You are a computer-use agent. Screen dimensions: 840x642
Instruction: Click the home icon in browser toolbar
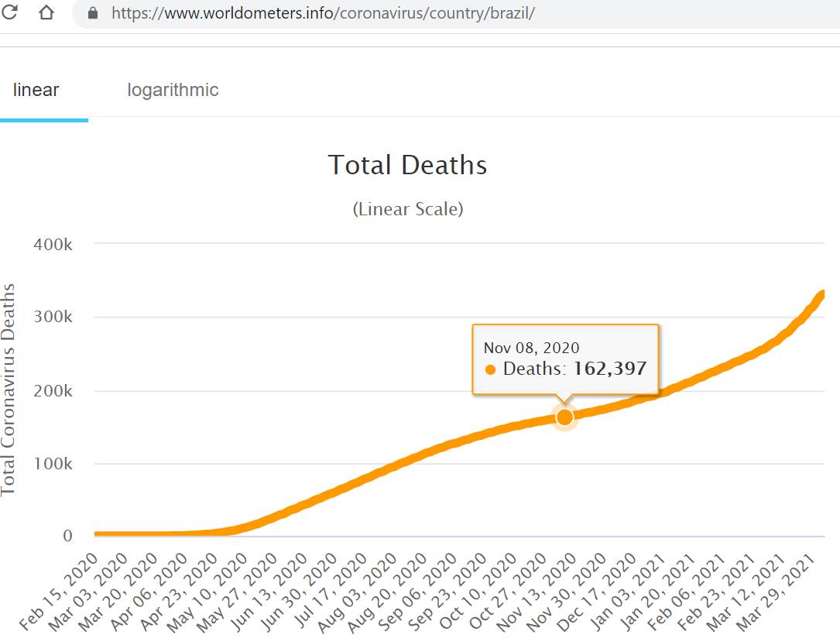pos(46,12)
